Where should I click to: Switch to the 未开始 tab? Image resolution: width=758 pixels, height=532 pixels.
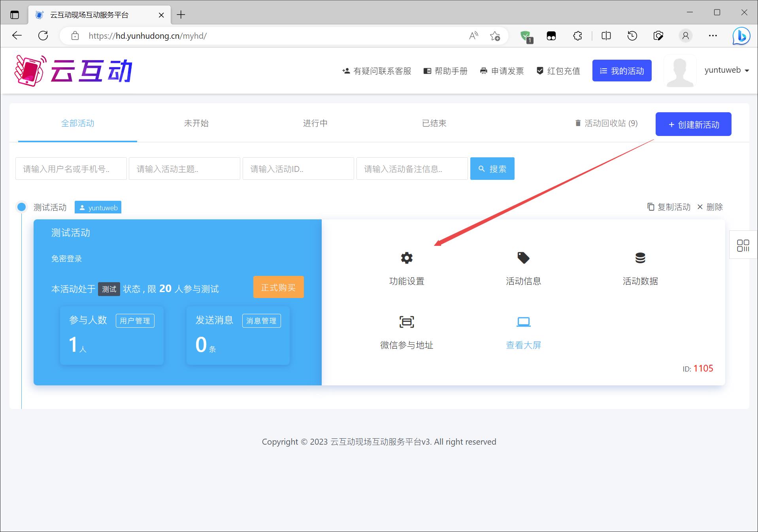(x=196, y=123)
